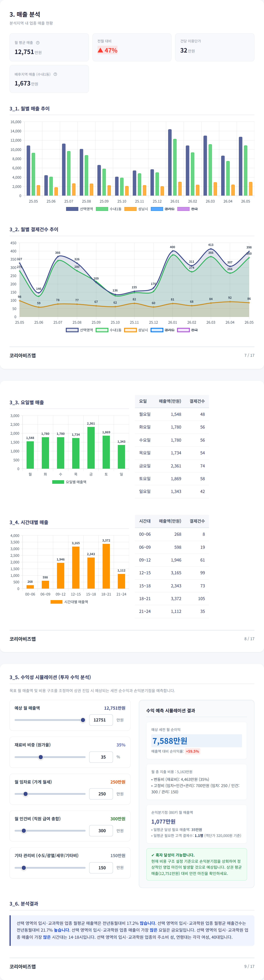Click the 월요일 row label in the table
The height and width of the screenshot is (980, 264).
coord(145,414)
